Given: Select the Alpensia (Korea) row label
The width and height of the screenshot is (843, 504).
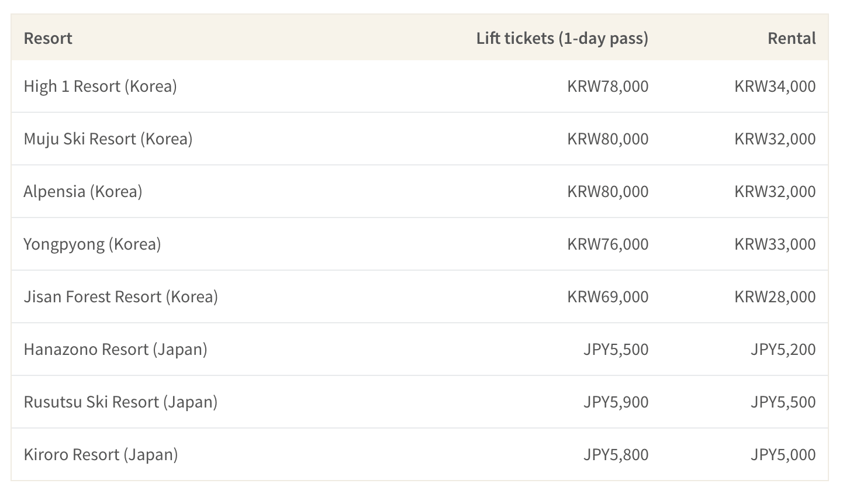Looking at the screenshot, I should 83,191.
